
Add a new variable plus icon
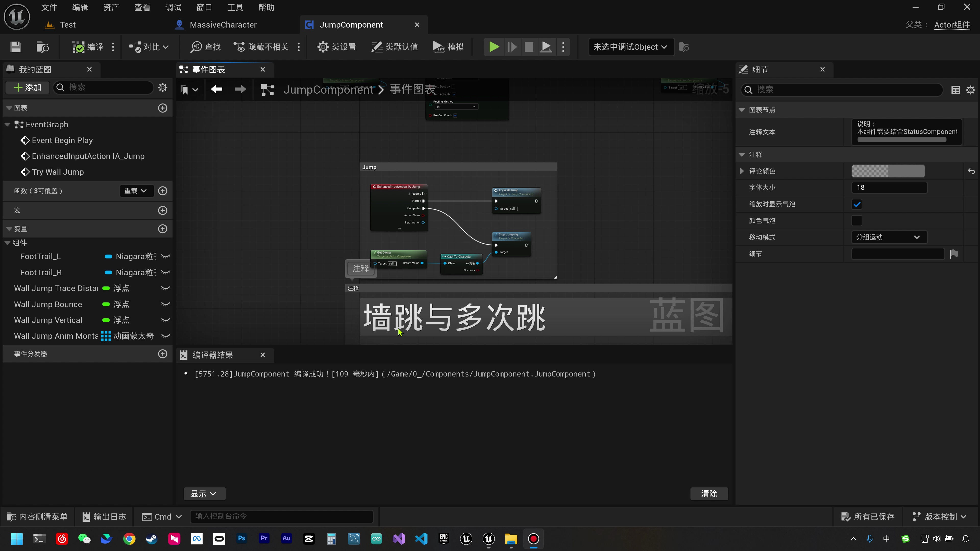pos(163,229)
